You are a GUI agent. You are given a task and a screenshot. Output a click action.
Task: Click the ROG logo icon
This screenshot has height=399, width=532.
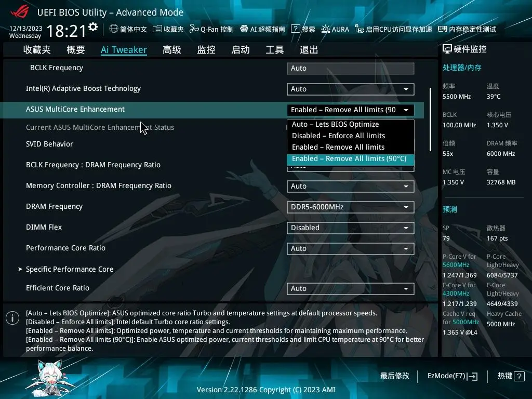point(20,12)
